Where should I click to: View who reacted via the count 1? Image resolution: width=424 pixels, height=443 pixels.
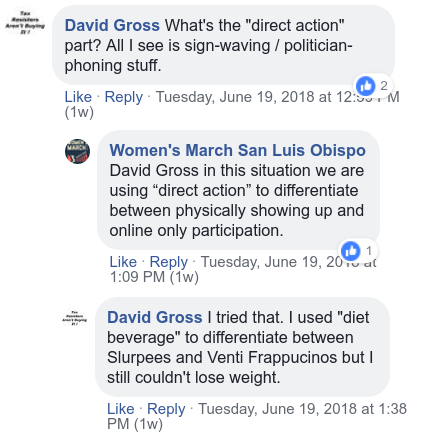pos(369,251)
